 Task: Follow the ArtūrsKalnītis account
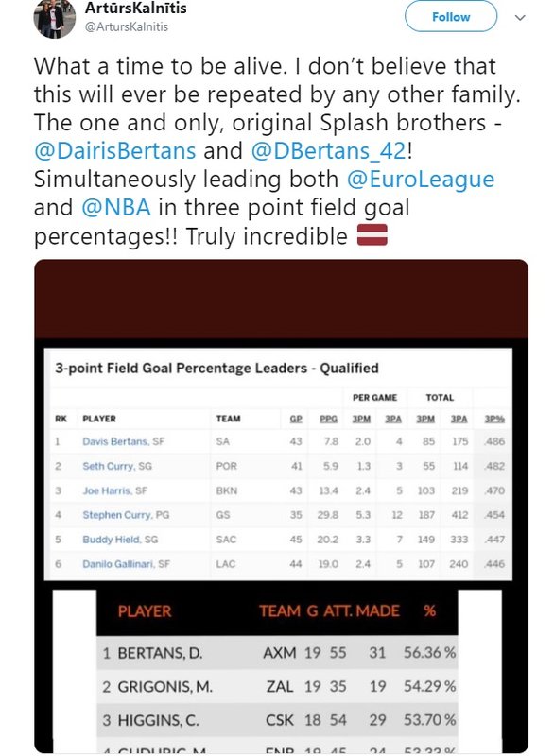coord(451,17)
